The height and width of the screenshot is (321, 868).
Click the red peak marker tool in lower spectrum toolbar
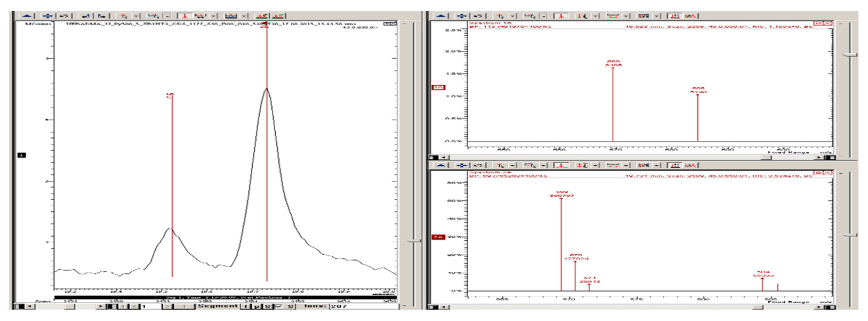tap(561, 165)
